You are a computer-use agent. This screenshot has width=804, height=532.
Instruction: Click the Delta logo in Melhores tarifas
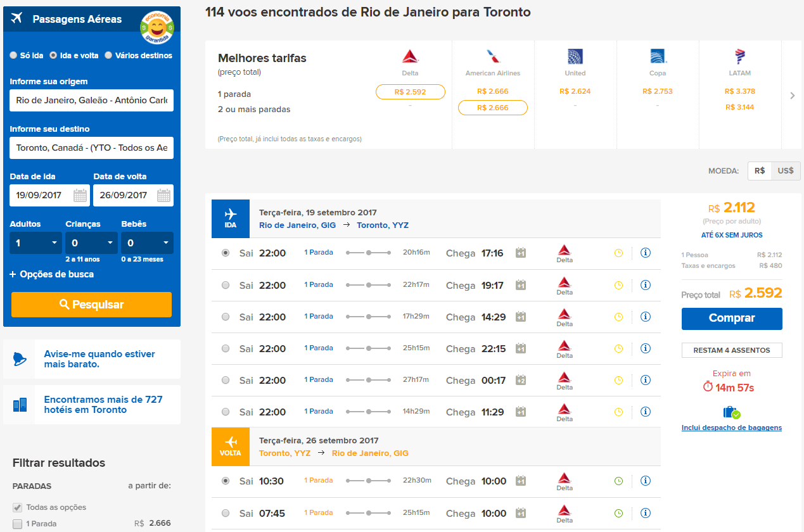point(411,57)
